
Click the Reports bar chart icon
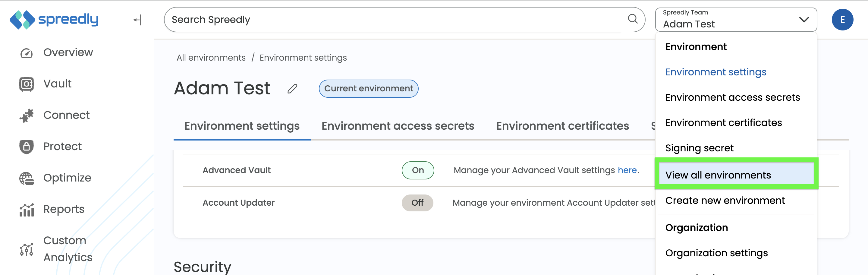(x=26, y=210)
